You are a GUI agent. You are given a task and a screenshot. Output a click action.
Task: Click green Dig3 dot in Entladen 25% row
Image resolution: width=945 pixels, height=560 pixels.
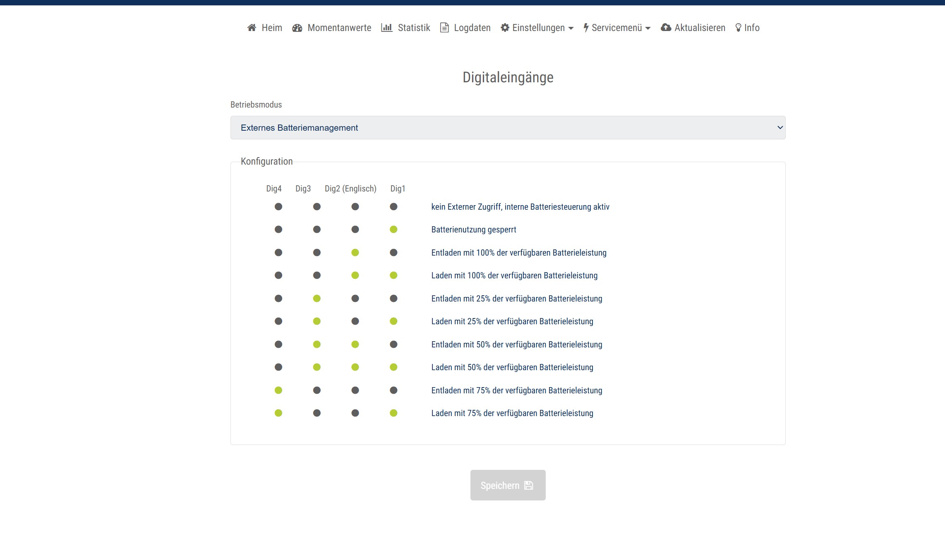(317, 298)
